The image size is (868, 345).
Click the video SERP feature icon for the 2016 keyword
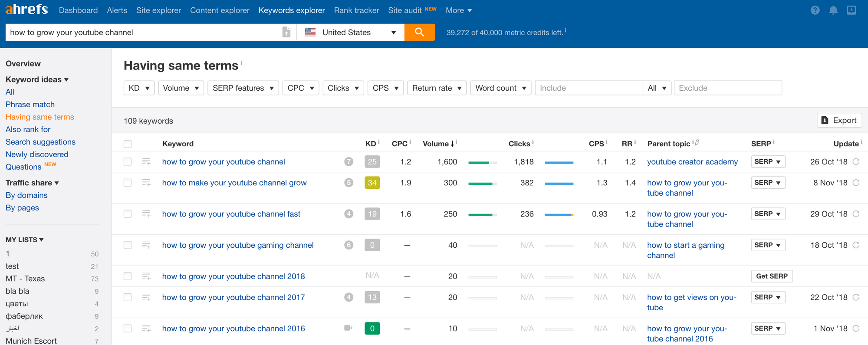348,328
